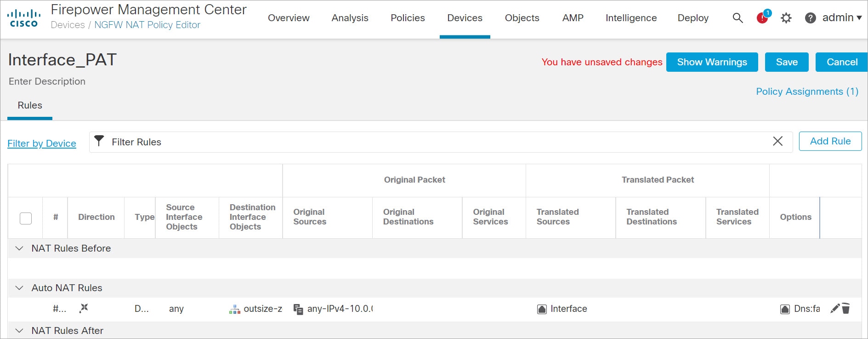Click the outsize-z zone icon
868x339 pixels.
[235, 309]
